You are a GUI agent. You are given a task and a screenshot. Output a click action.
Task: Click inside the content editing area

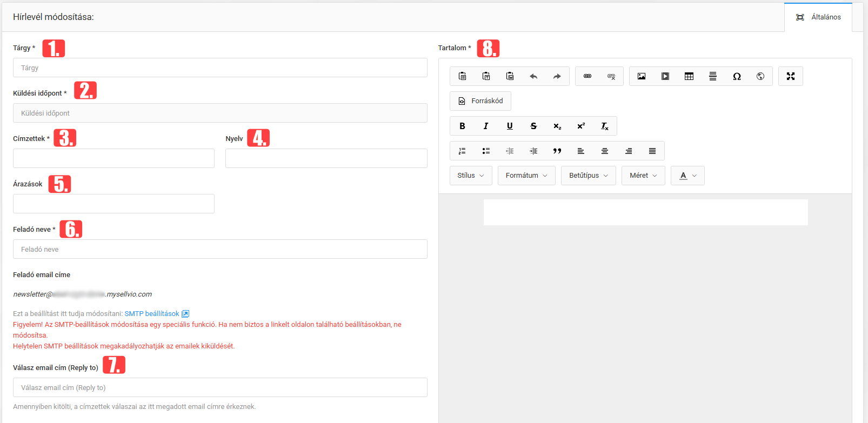(645, 212)
